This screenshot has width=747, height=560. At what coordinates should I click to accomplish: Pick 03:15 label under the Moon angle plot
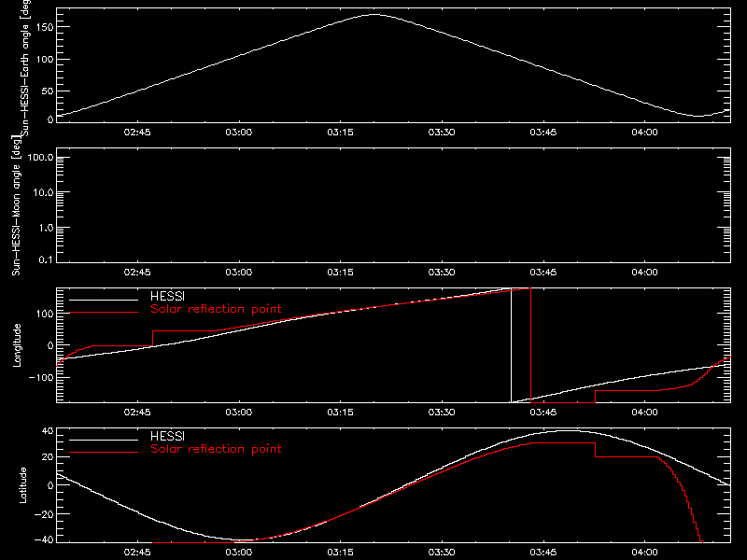[x=340, y=273]
